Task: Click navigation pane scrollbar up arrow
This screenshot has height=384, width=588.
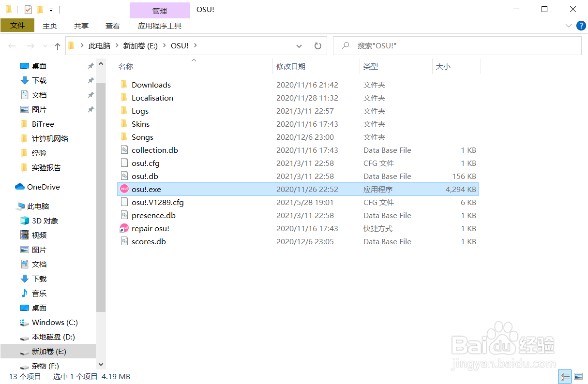Action: 101,64
